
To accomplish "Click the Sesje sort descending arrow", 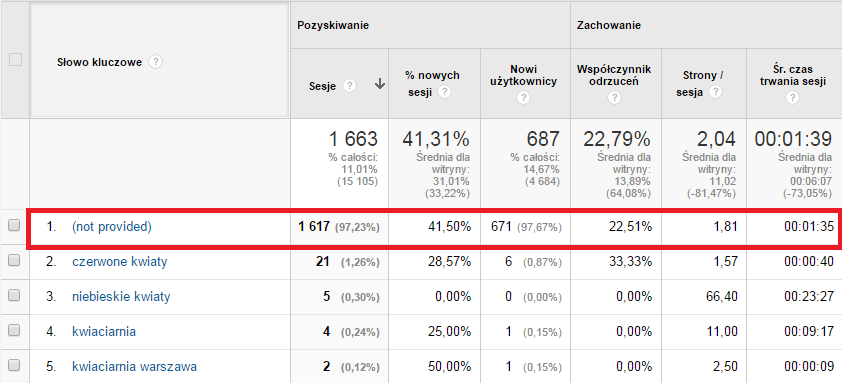I will (x=380, y=84).
